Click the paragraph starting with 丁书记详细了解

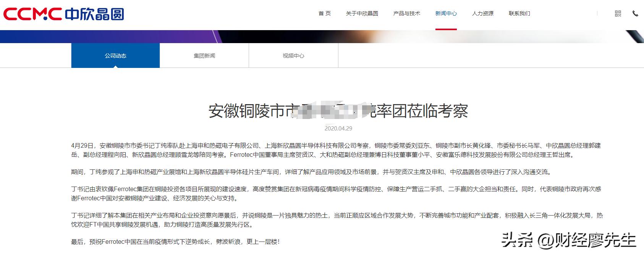pos(337,220)
